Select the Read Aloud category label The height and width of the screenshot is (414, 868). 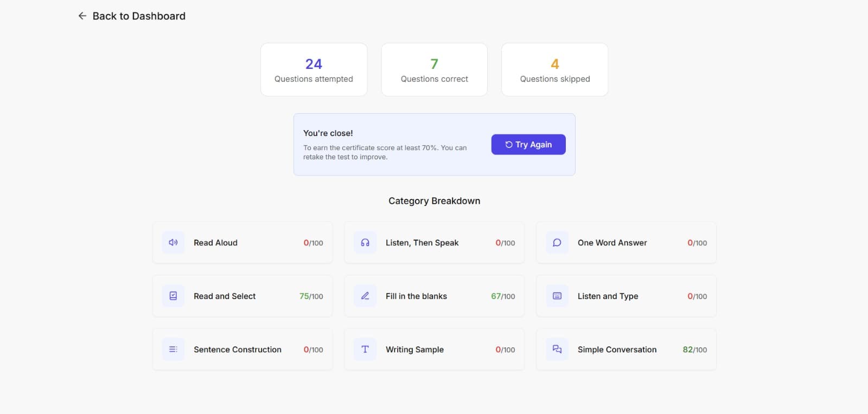[x=215, y=243]
